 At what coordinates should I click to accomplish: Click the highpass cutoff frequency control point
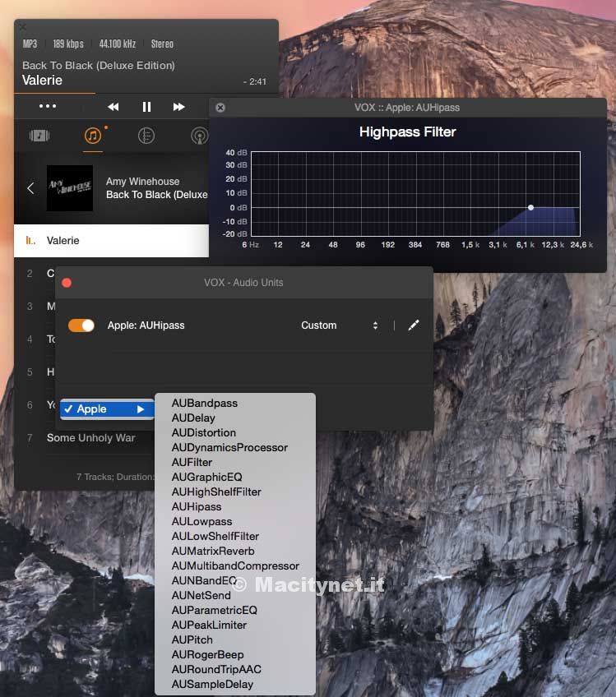[530, 208]
